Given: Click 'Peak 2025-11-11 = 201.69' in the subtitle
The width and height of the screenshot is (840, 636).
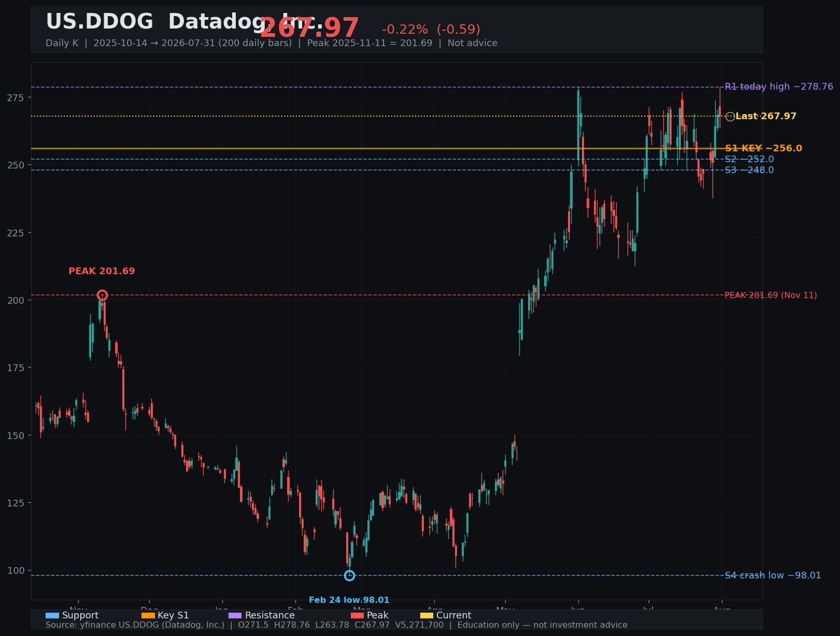Looking at the screenshot, I should tap(369, 43).
